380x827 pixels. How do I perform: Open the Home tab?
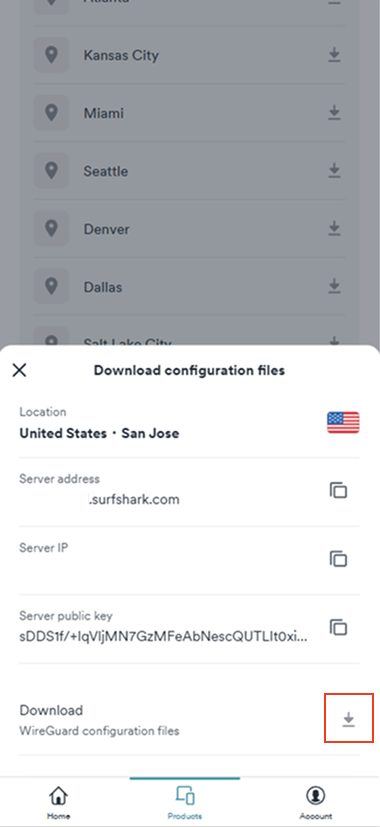tap(59, 802)
